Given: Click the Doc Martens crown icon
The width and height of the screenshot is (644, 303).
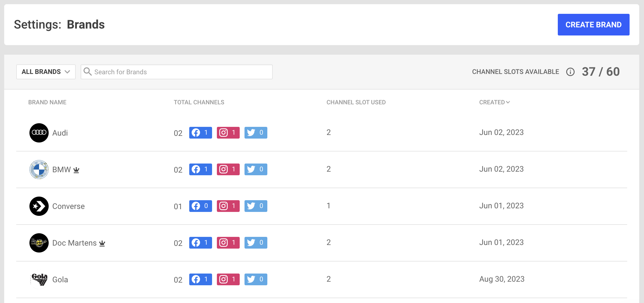Looking at the screenshot, I should 102,243.
